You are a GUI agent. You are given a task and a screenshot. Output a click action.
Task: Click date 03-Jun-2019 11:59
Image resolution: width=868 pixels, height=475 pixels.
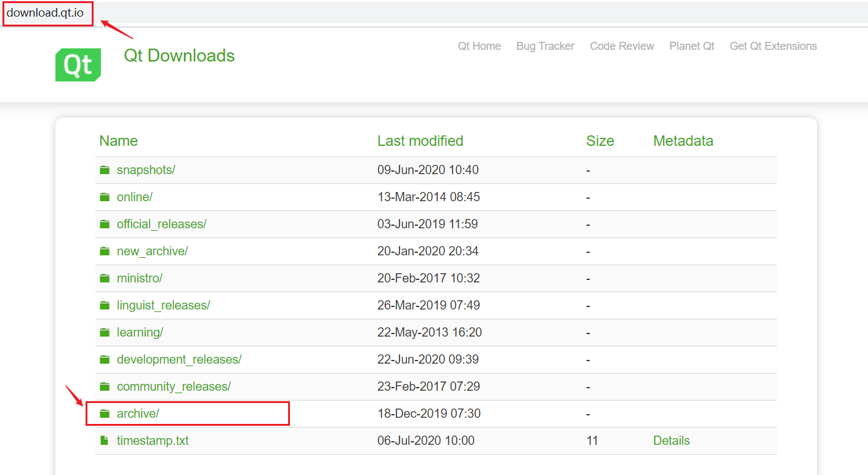click(x=428, y=224)
